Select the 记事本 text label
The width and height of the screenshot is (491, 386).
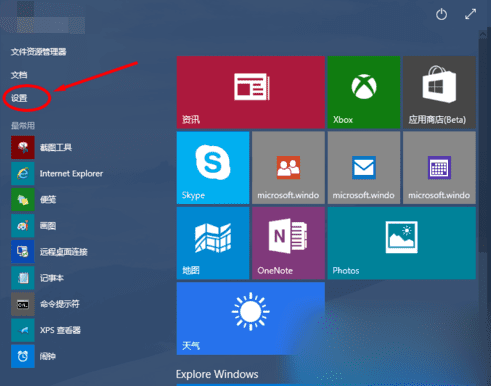[x=52, y=278]
